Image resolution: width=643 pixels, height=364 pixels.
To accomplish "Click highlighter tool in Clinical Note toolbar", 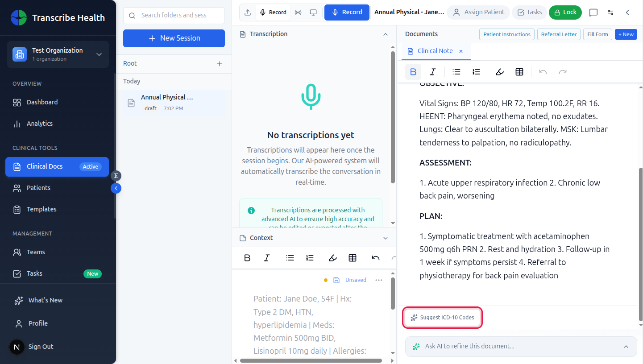I will (x=500, y=72).
